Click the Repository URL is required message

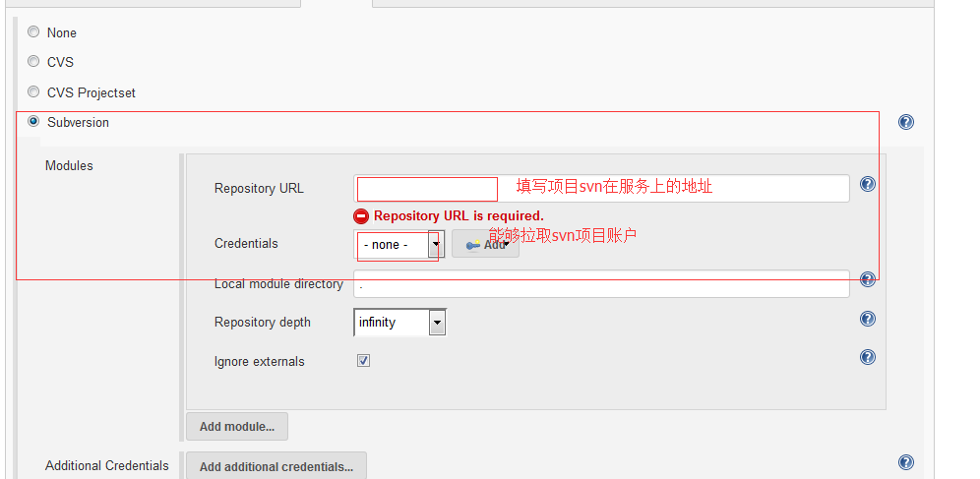pyautogui.click(x=459, y=216)
